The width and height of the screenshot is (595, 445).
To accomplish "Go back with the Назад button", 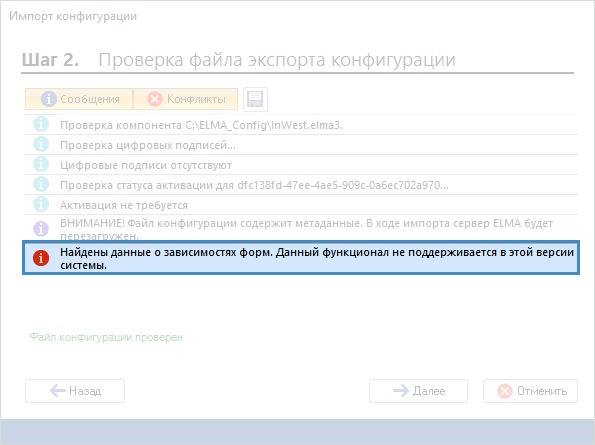I will click(75, 391).
